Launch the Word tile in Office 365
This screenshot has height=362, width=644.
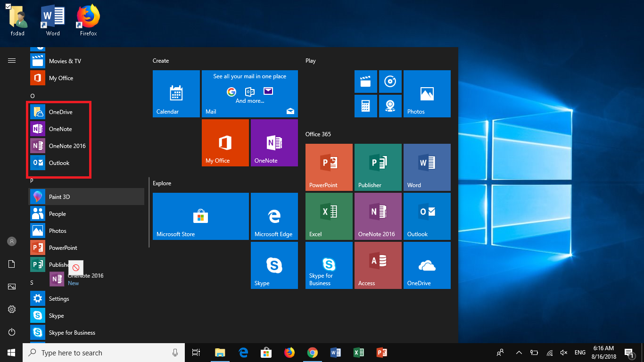tap(427, 167)
